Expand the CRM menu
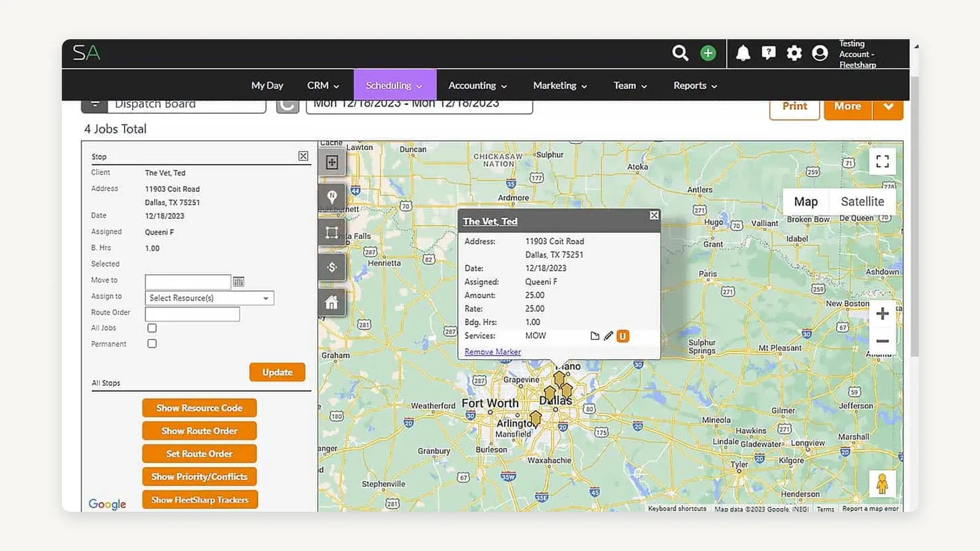The width and height of the screenshot is (980, 551). click(323, 86)
